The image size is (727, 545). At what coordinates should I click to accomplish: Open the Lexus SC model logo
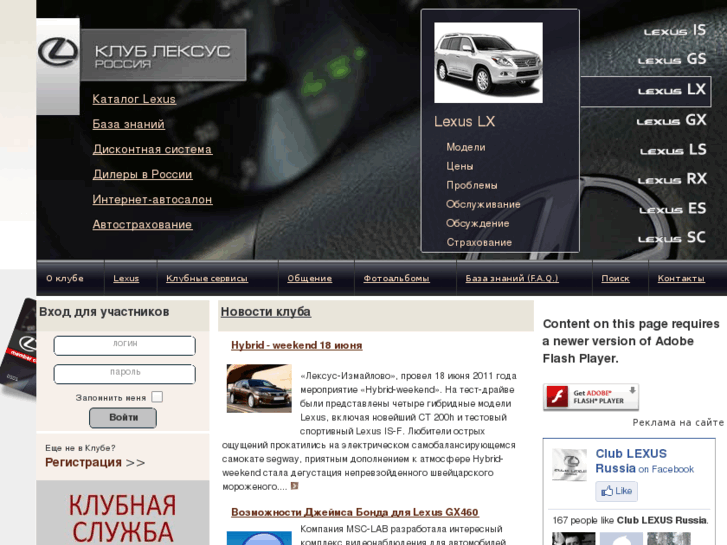click(x=672, y=238)
